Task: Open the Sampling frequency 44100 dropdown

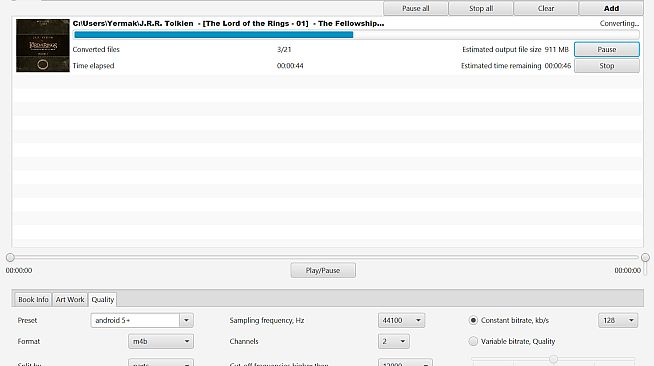Action: (401, 320)
